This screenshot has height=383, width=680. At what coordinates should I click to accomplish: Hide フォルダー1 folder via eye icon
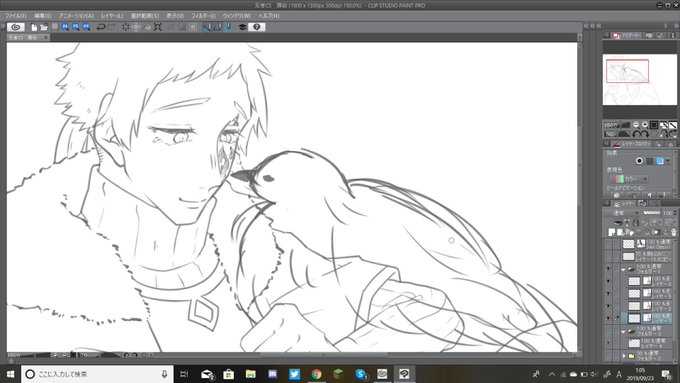tap(608, 269)
